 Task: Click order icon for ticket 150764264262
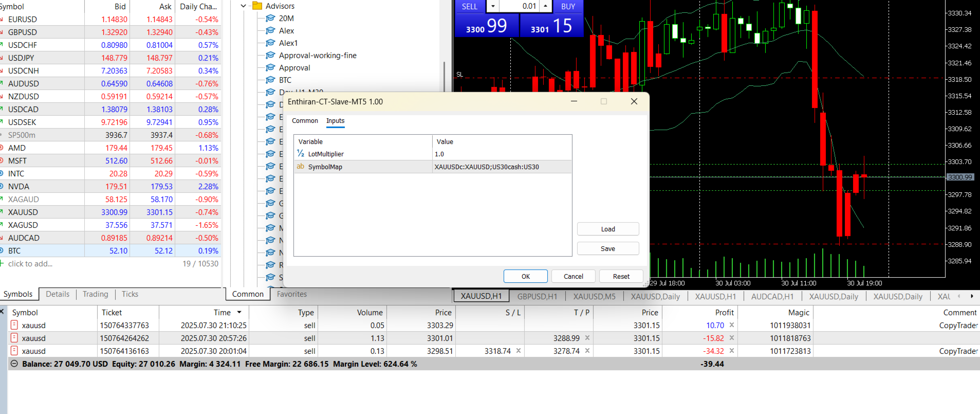[14, 338]
